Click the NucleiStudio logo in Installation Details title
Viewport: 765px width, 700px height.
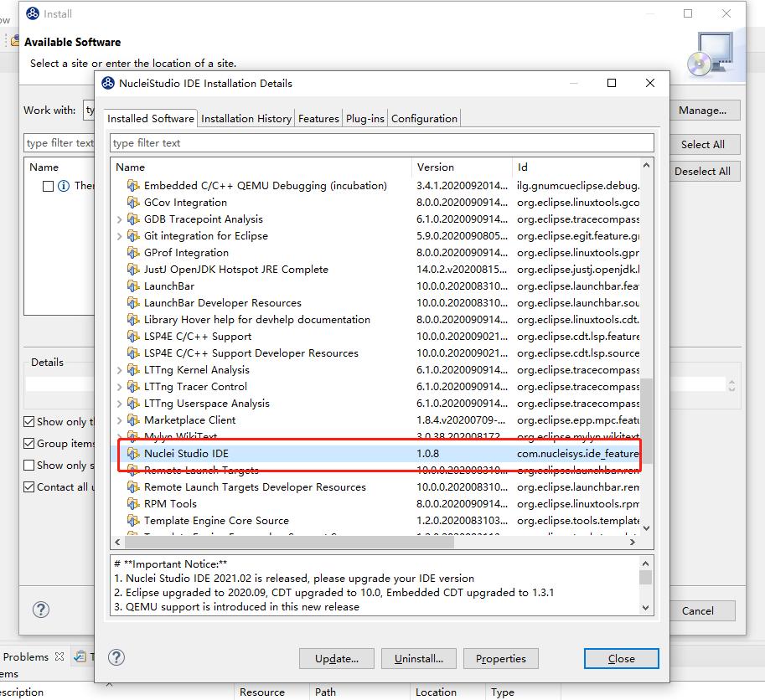tap(108, 84)
